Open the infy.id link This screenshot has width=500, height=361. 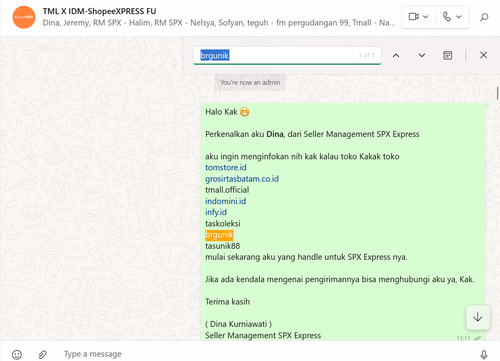click(x=216, y=212)
